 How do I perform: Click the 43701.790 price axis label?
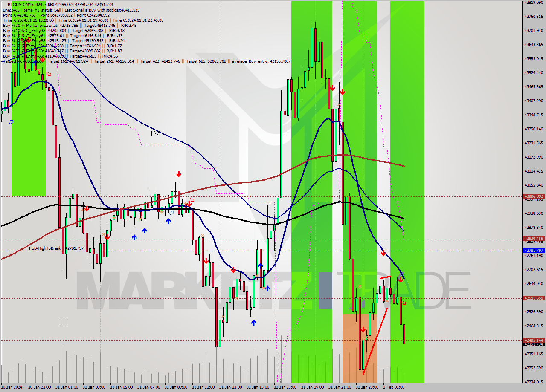point(534,30)
